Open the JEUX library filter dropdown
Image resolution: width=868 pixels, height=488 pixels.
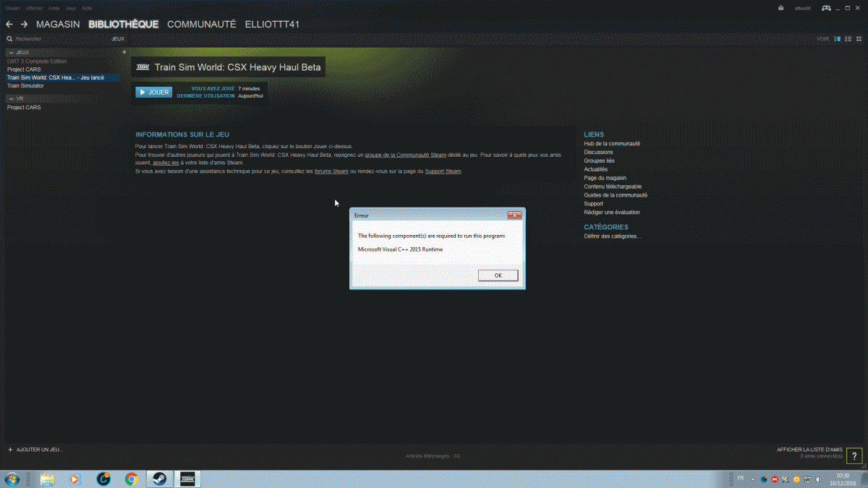pos(118,39)
